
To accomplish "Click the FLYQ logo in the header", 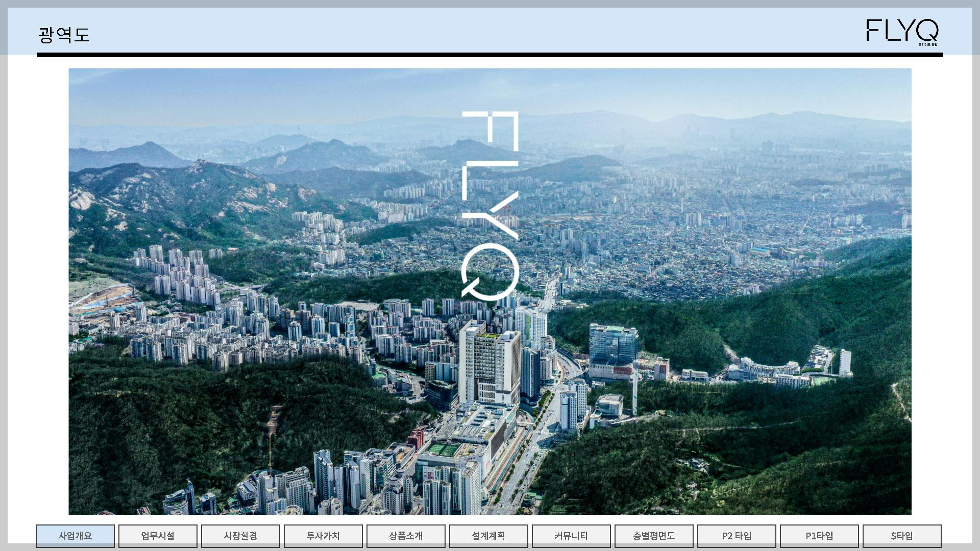I will [902, 31].
